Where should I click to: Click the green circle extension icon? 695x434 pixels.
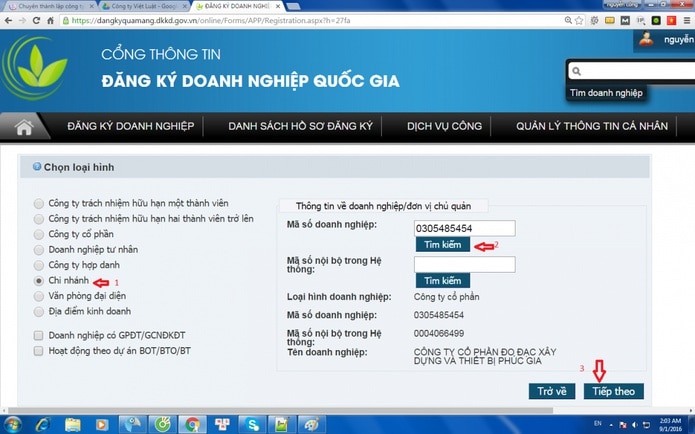coord(656,20)
